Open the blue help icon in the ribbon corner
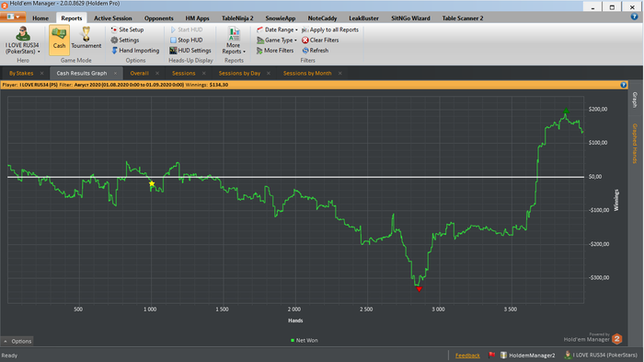This screenshot has height=362, width=644. [634, 17]
